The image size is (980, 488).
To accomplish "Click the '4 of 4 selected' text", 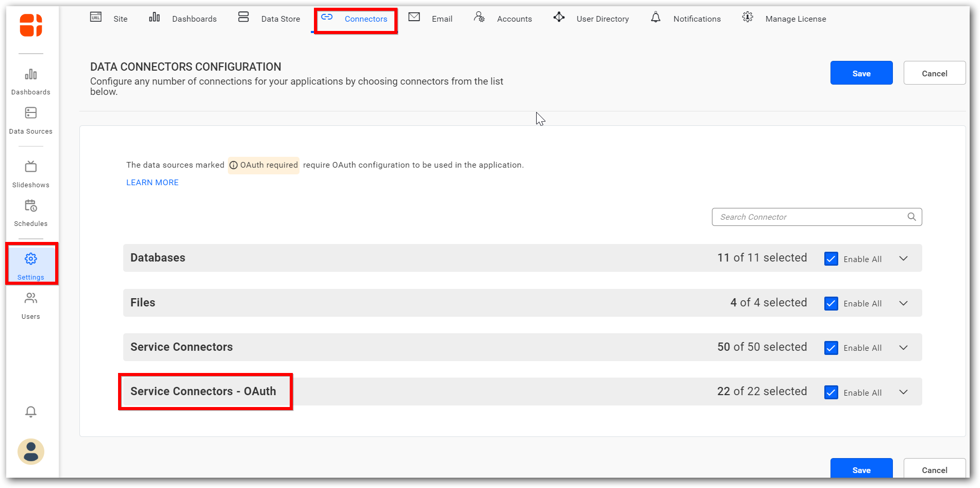I will 769,303.
